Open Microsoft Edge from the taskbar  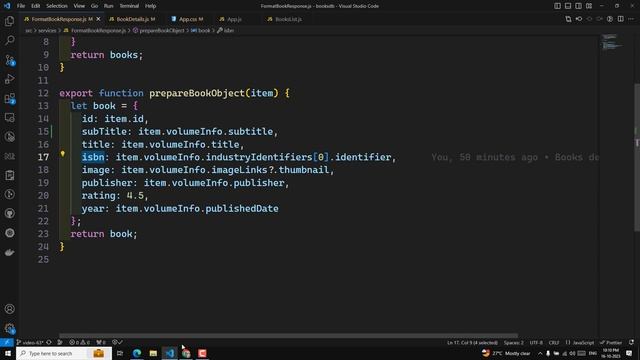[x=136, y=353]
